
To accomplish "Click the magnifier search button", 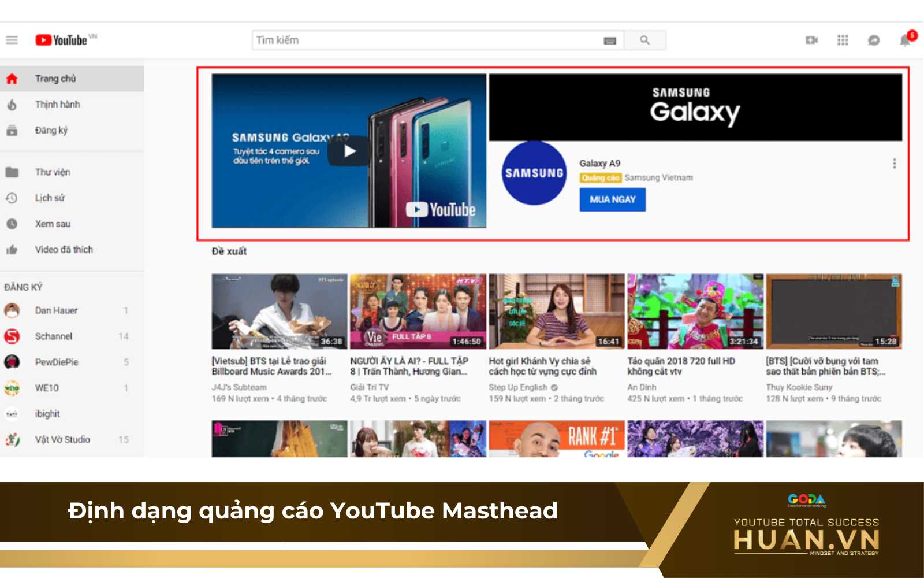I will point(644,40).
